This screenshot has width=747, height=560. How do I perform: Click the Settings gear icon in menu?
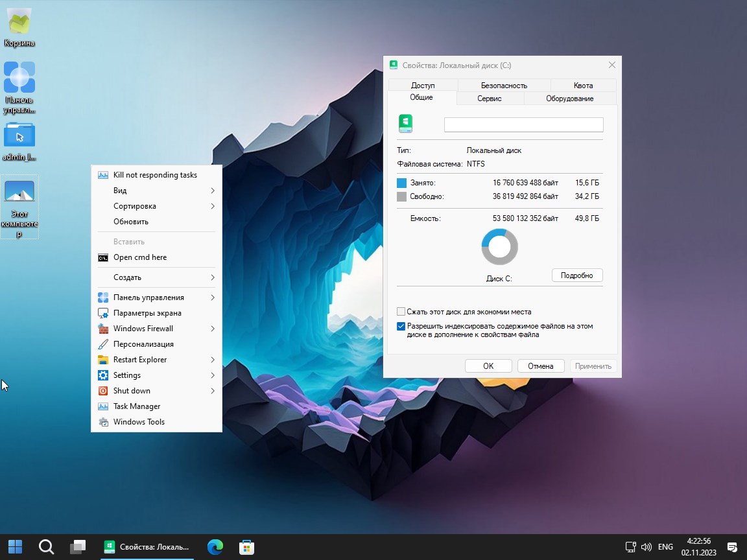click(x=103, y=375)
